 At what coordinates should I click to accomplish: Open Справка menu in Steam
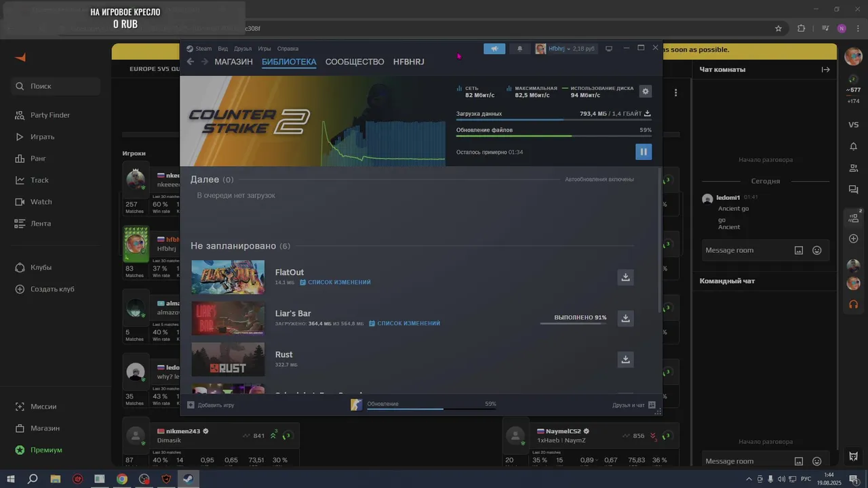[288, 49]
